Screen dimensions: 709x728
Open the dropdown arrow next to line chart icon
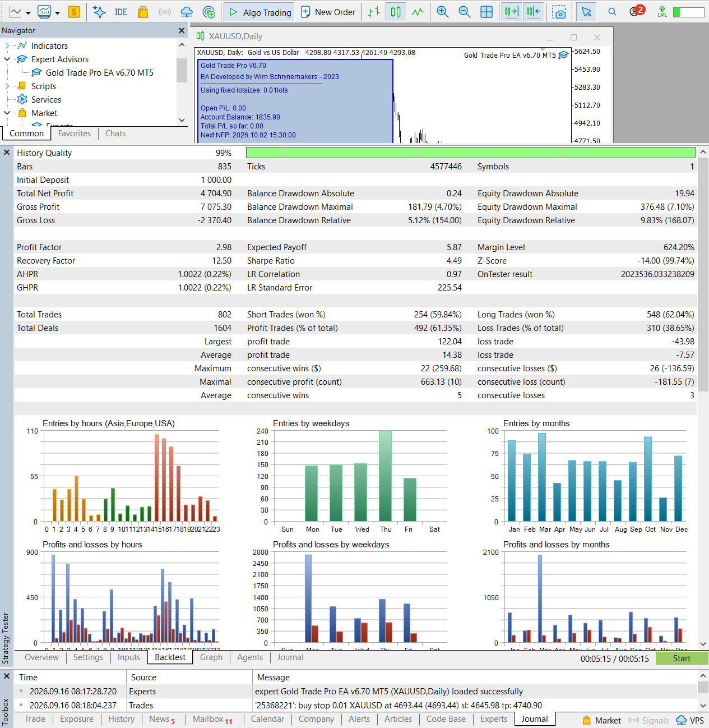point(28,12)
